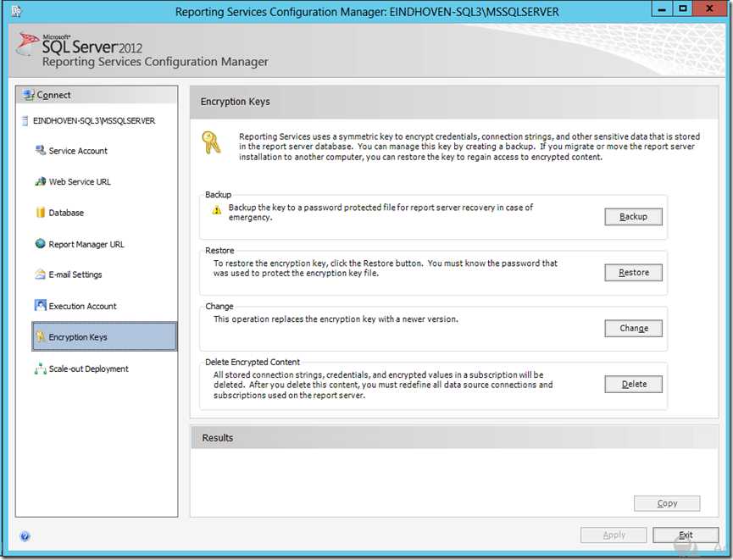The height and width of the screenshot is (560, 733).
Task: Click the Database cylinder icon
Action: click(40, 213)
